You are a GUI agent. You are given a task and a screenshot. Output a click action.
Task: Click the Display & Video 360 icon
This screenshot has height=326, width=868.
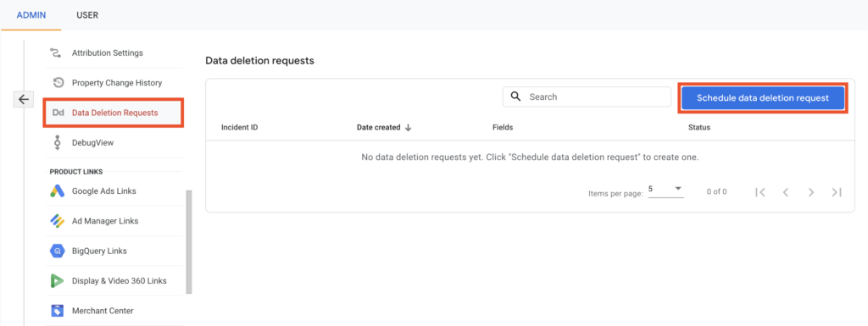pos(58,280)
